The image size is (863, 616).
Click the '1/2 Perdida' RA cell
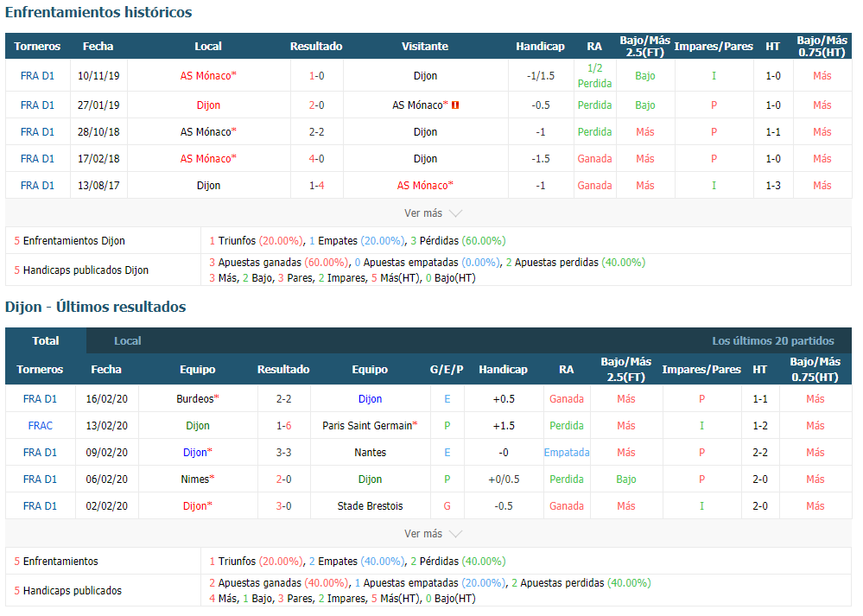594,75
